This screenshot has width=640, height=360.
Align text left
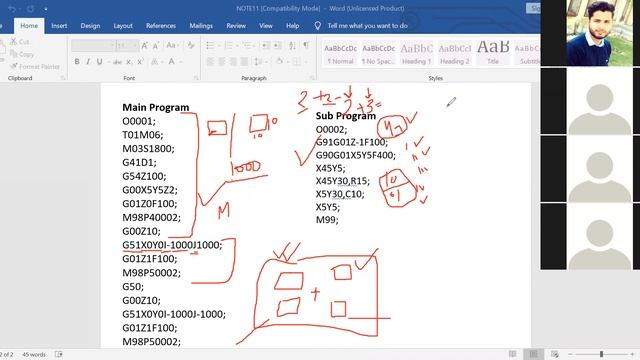click(210, 62)
